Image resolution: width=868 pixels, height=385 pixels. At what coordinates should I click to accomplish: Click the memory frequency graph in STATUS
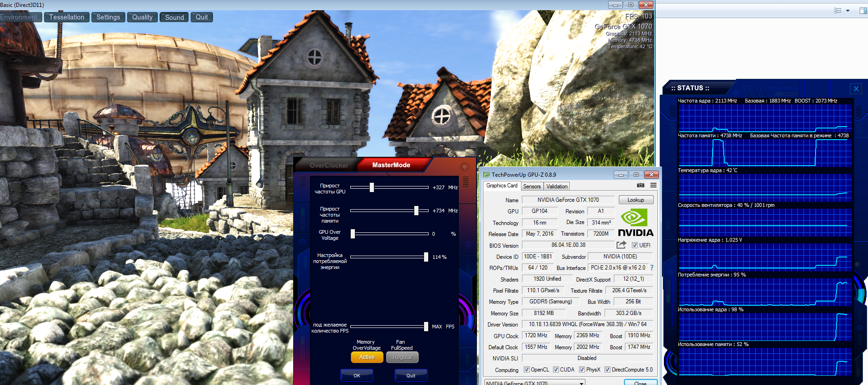coord(765,153)
